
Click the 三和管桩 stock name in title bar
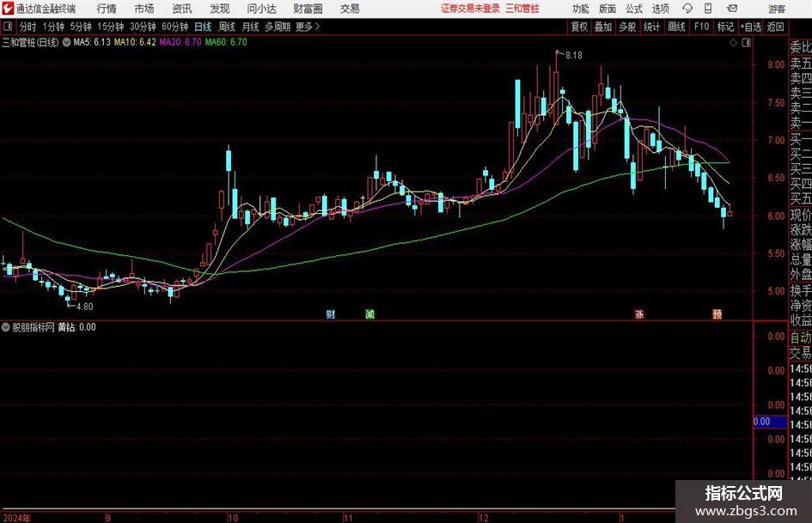tap(522, 9)
